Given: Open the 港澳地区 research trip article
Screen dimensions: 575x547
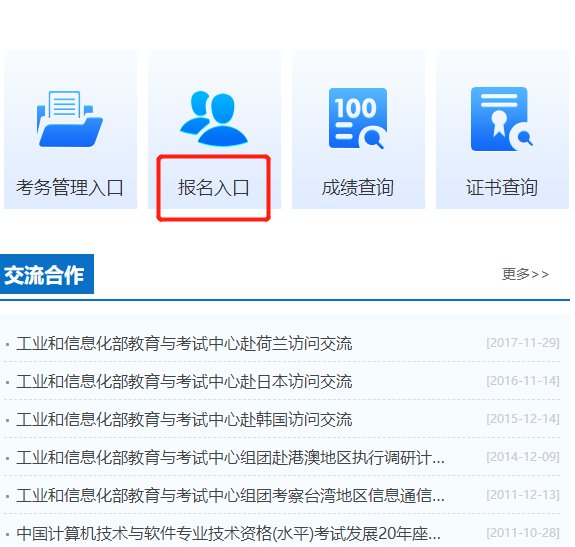Looking at the screenshot, I should coord(230,458).
